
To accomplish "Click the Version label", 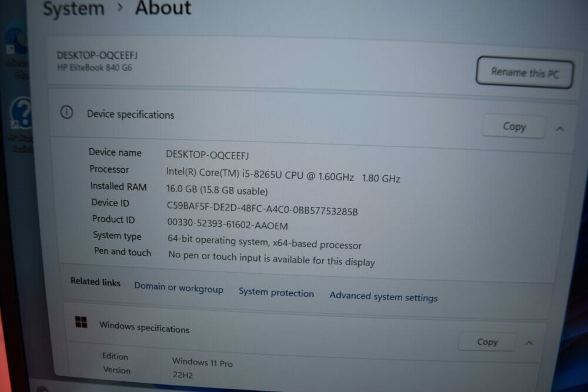I will click(116, 370).
